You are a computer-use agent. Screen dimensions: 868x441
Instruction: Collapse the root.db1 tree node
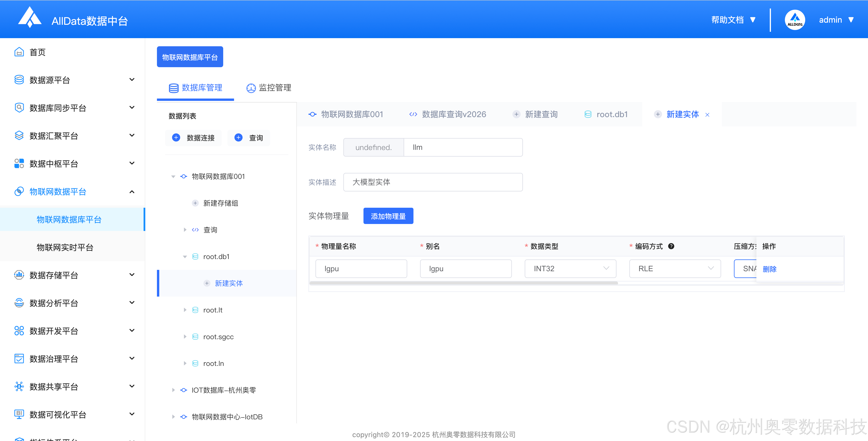click(185, 257)
